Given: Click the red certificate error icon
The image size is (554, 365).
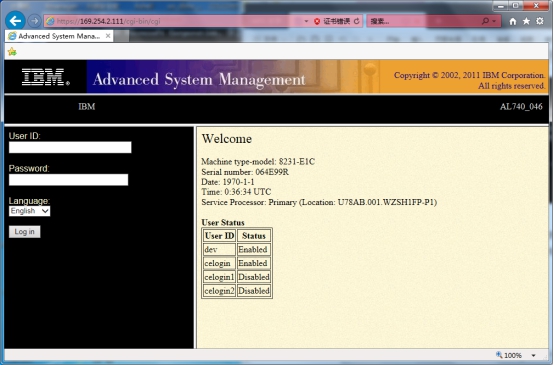Looking at the screenshot, I should coord(317,21).
